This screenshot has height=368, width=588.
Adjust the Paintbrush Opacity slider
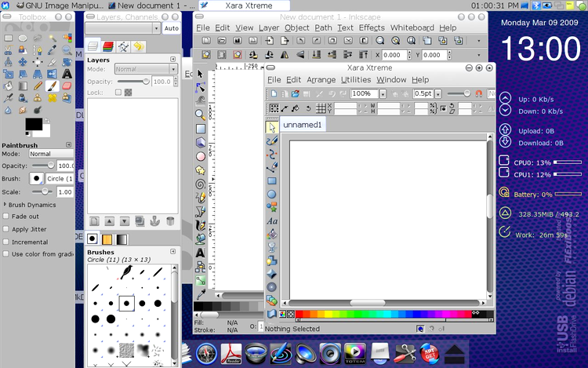tap(43, 166)
